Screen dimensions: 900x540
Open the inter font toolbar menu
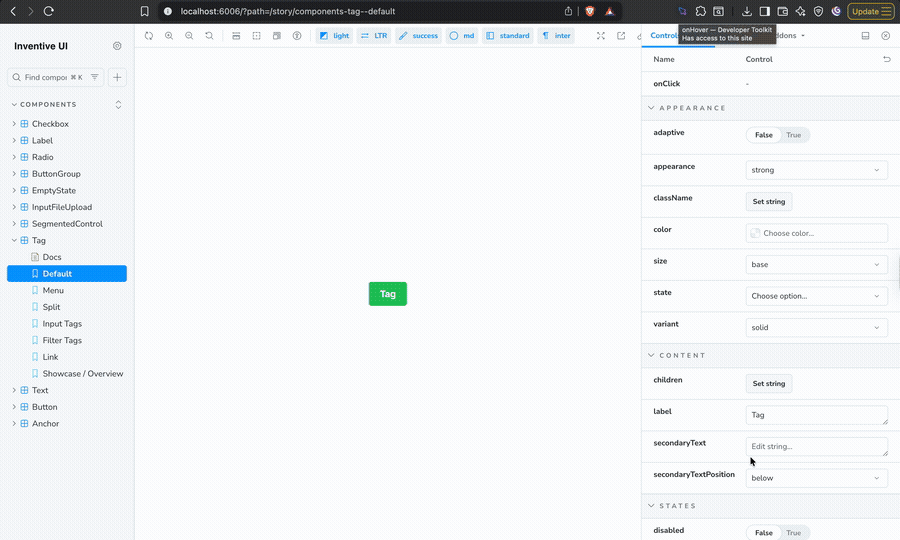pos(556,36)
